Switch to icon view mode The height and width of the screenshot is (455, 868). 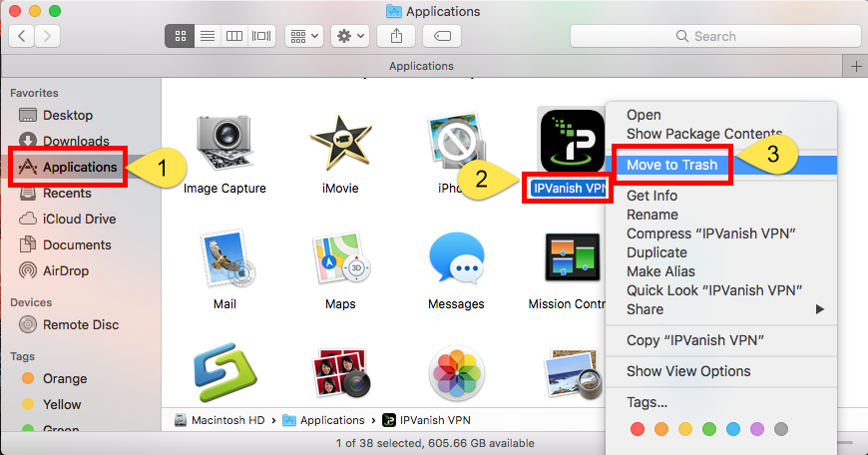(x=181, y=36)
